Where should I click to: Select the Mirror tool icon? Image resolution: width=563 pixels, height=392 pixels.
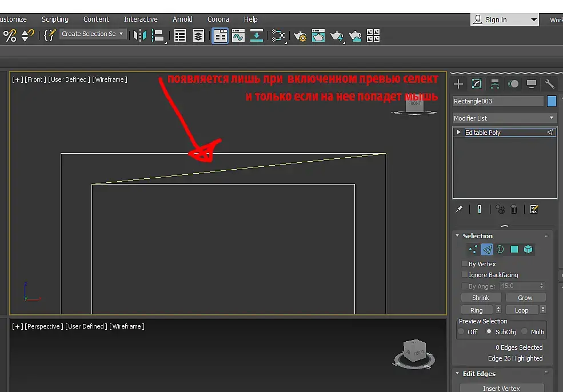[140, 35]
